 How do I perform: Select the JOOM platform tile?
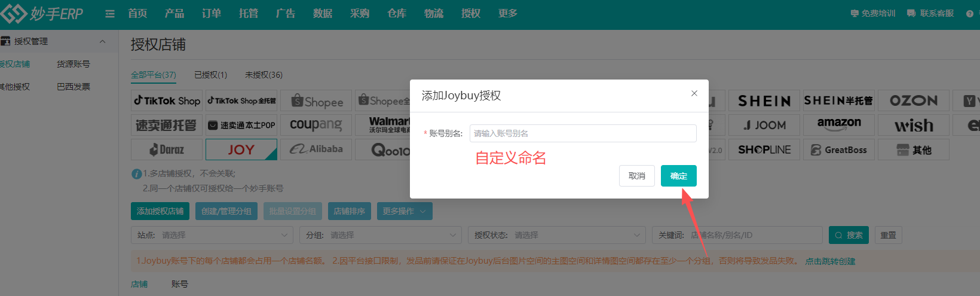[764, 125]
